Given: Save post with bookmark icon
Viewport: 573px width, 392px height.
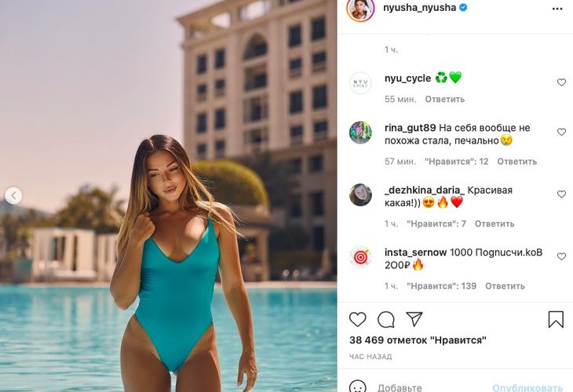Looking at the screenshot, I should tap(556, 319).
